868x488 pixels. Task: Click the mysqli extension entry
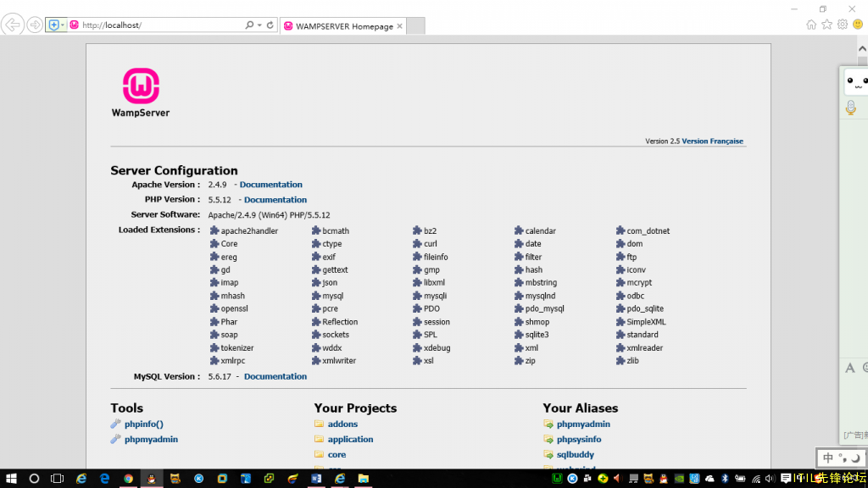click(x=430, y=296)
